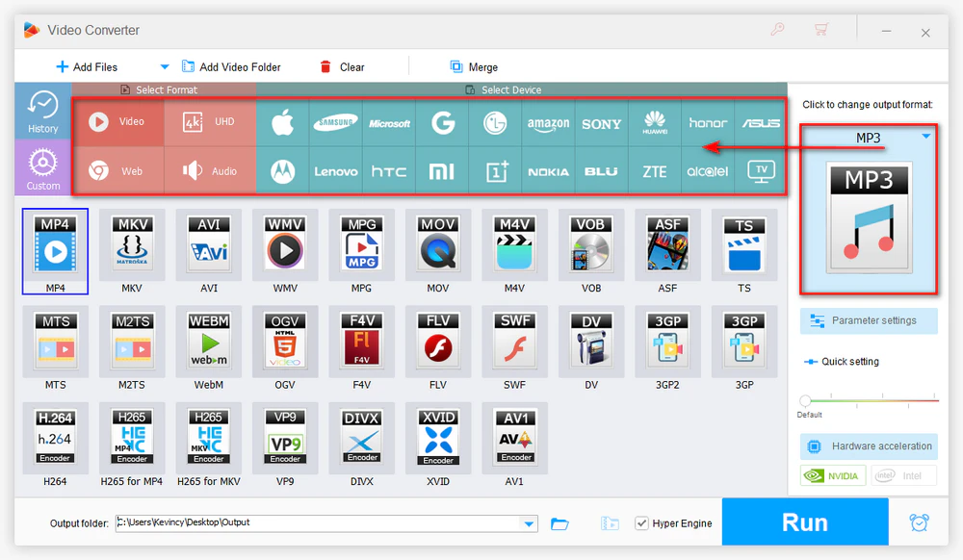Toggle Intel hardware acceleration
Screen dimensions: 963x560
[903, 475]
